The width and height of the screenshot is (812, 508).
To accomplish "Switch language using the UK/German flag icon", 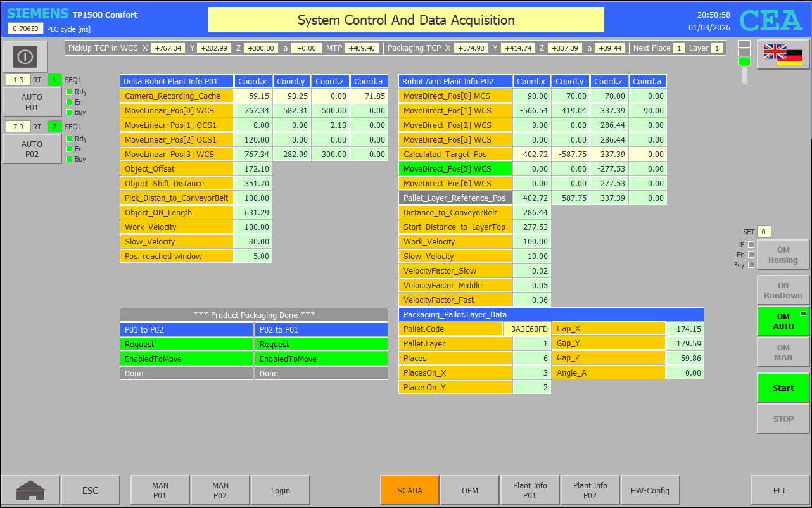I will pyautogui.click(x=783, y=54).
